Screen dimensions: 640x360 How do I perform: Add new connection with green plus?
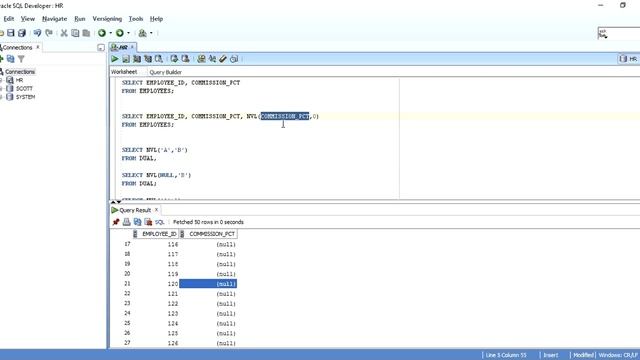point(1,59)
